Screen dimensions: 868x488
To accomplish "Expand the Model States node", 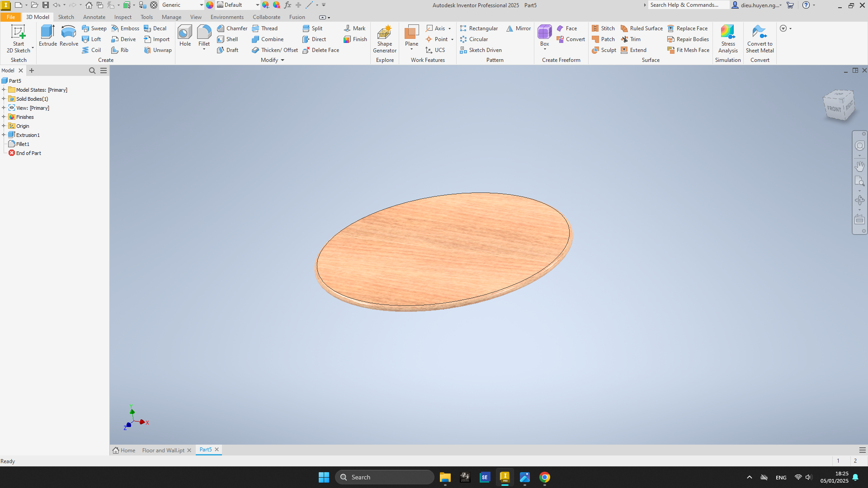I will click(x=4, y=90).
